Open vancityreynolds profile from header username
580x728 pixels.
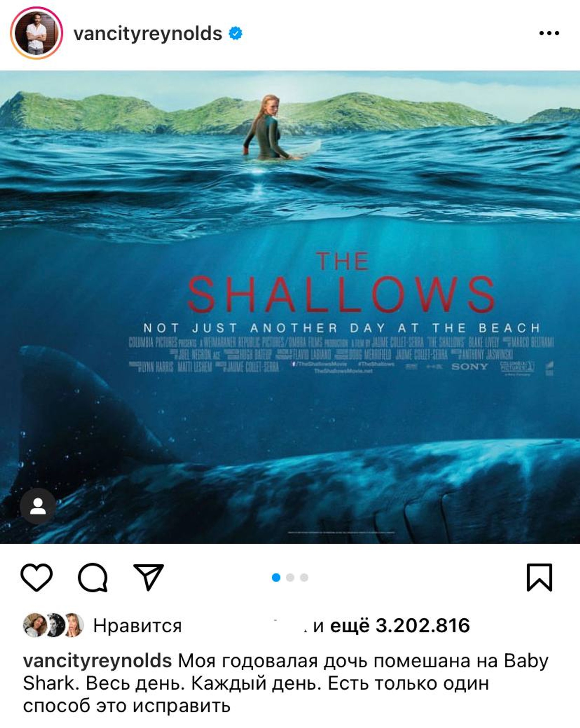(x=148, y=34)
